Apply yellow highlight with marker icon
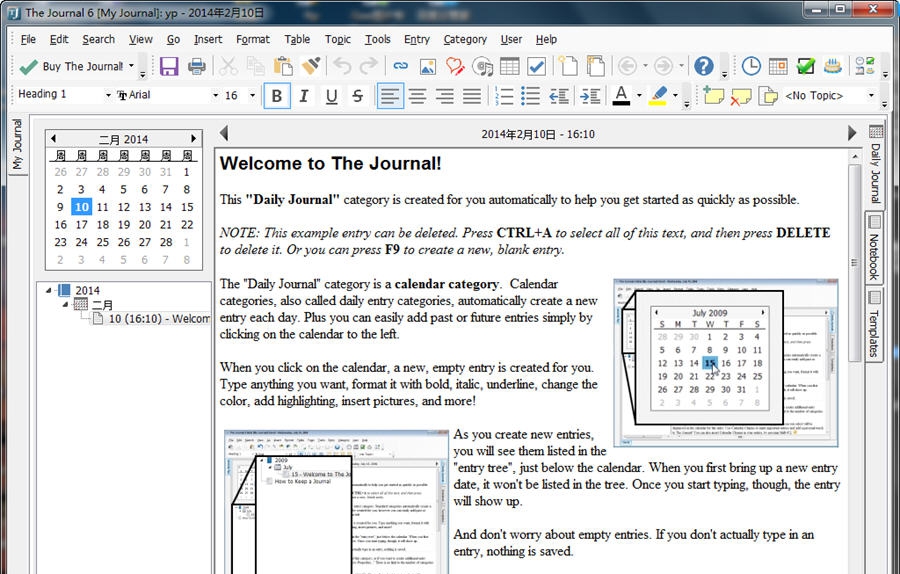This screenshot has height=574, width=900. pos(658,95)
